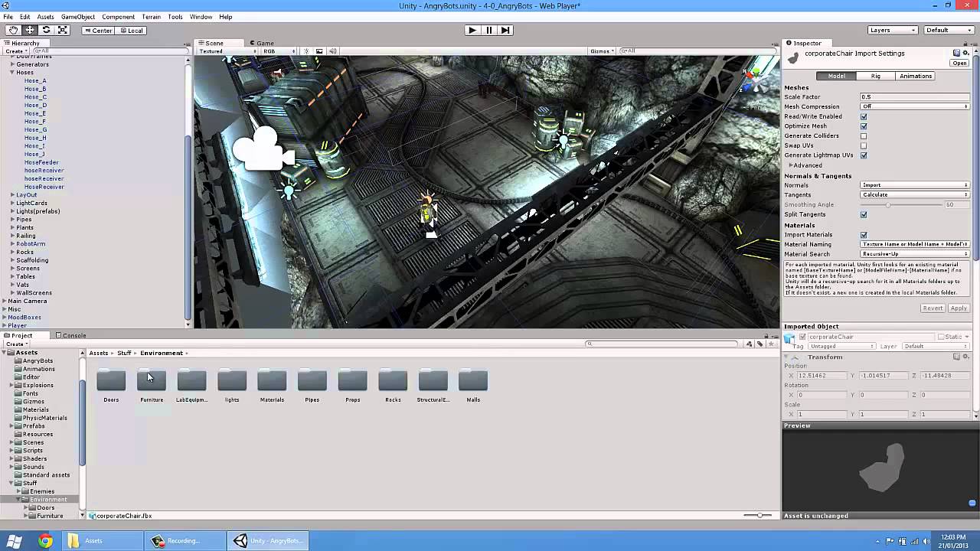Open the Gizmos dropdown in Scene view
The height and width of the screenshot is (551, 980).
coord(602,51)
